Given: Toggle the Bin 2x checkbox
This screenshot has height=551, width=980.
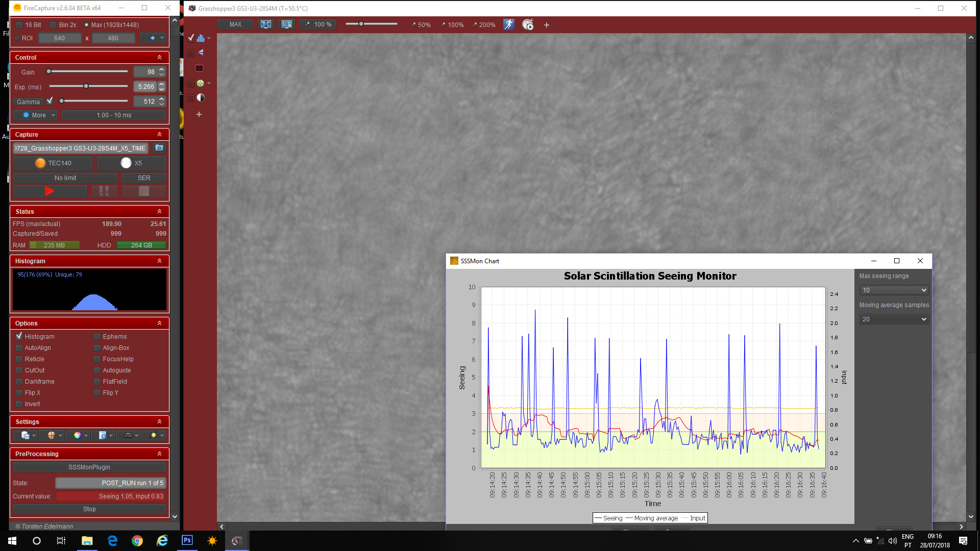Looking at the screenshot, I should click(x=53, y=24).
